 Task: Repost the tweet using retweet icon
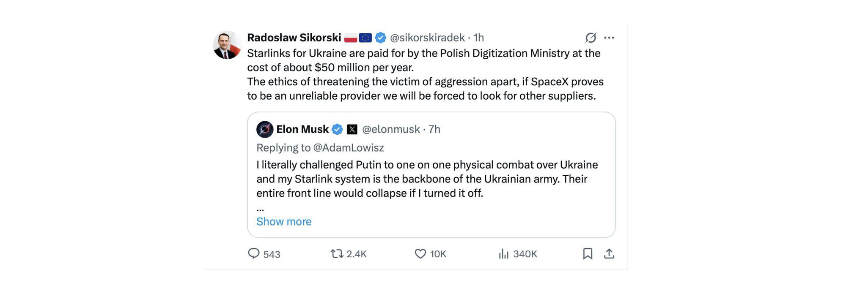pos(337,253)
